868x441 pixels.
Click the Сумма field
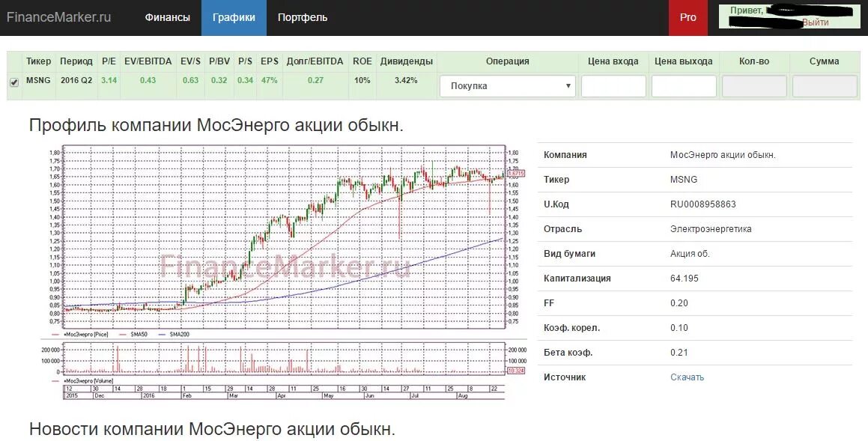825,86
